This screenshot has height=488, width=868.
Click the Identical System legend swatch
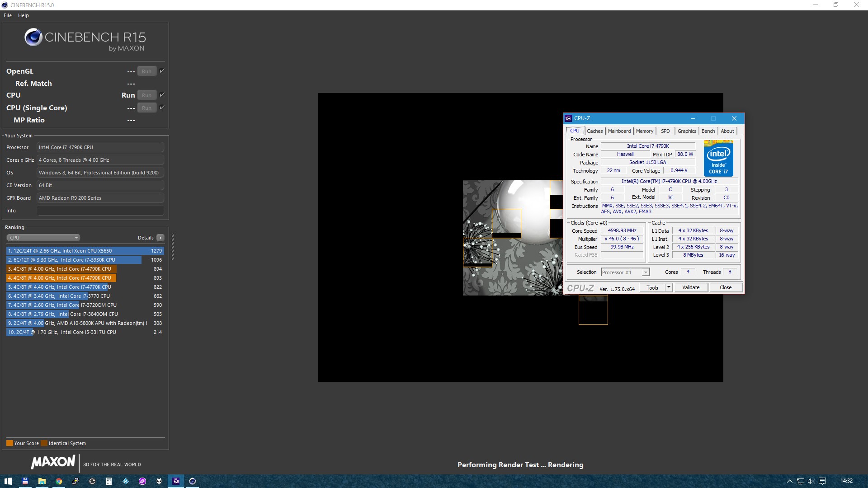click(44, 443)
